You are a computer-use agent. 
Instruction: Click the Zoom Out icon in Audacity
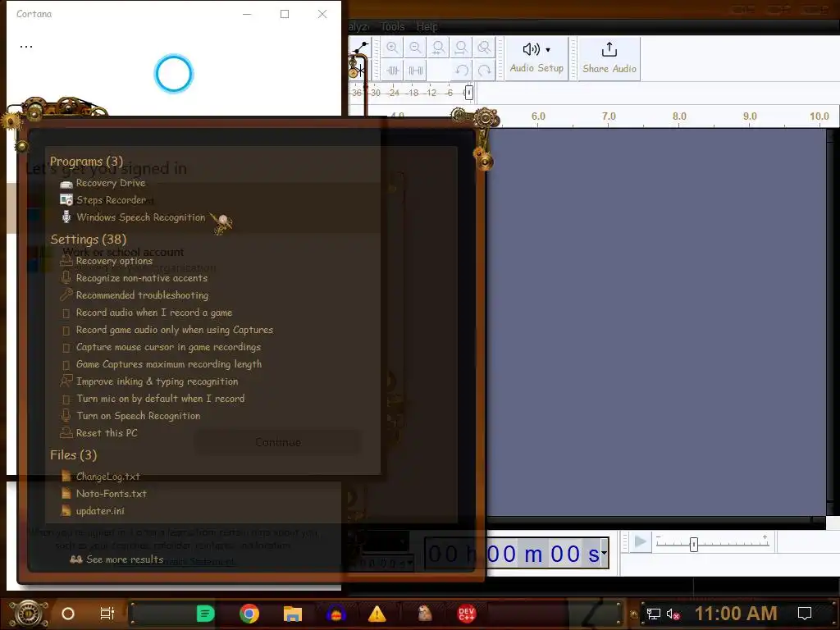tap(415, 48)
